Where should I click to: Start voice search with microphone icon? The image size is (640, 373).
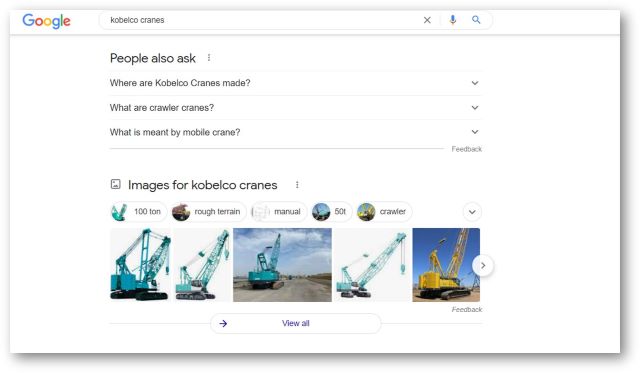(x=452, y=20)
